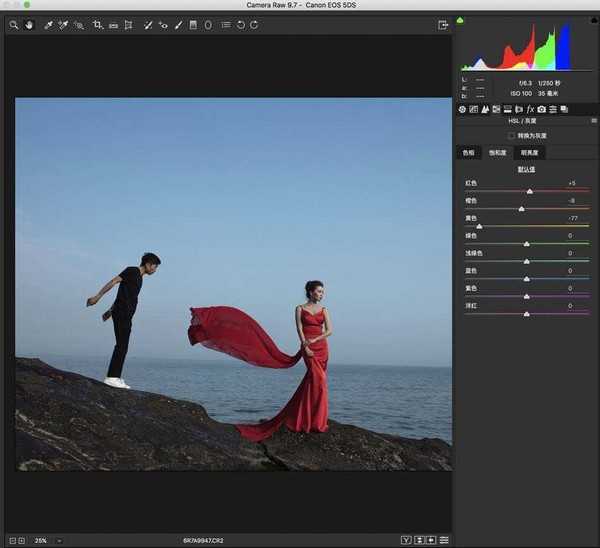
Task: Activate the Crop tool
Action: [x=98, y=24]
